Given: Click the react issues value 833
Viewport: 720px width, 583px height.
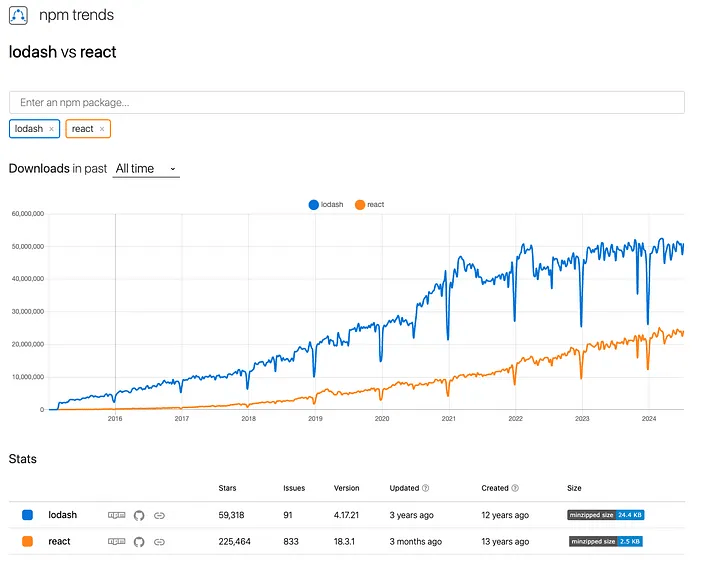Looking at the screenshot, I should tap(291, 541).
